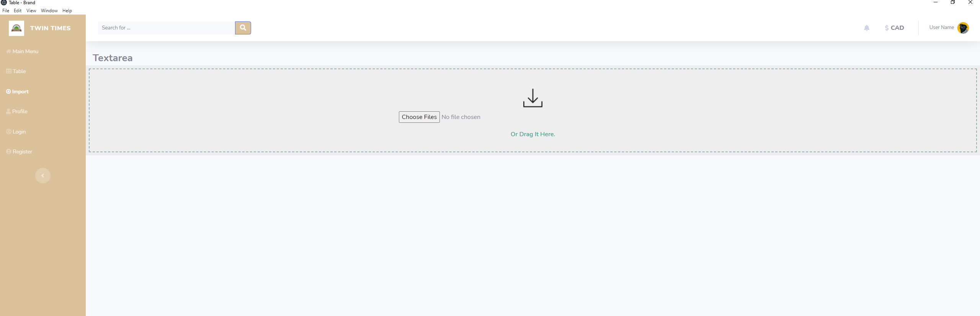
Task: Open the User Name account dropdown
Action: [x=941, y=28]
